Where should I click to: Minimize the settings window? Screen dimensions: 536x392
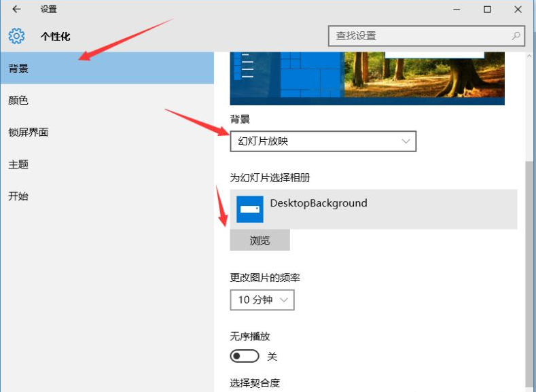pos(457,10)
